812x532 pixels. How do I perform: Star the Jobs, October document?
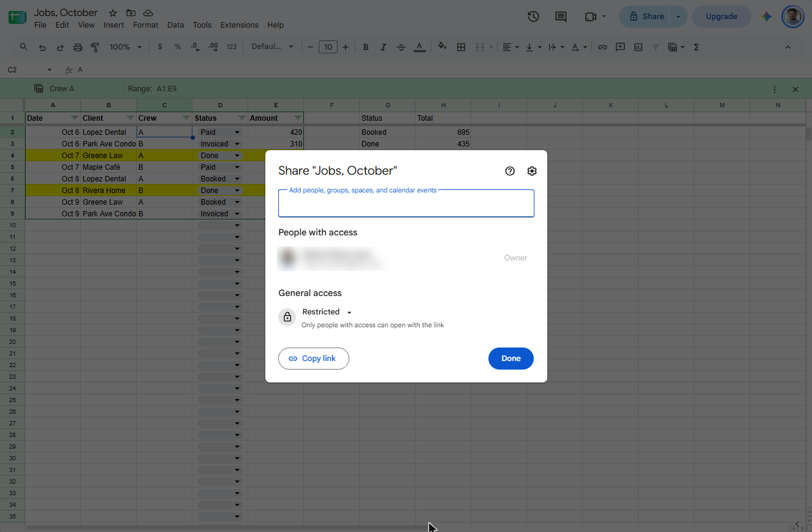point(113,13)
